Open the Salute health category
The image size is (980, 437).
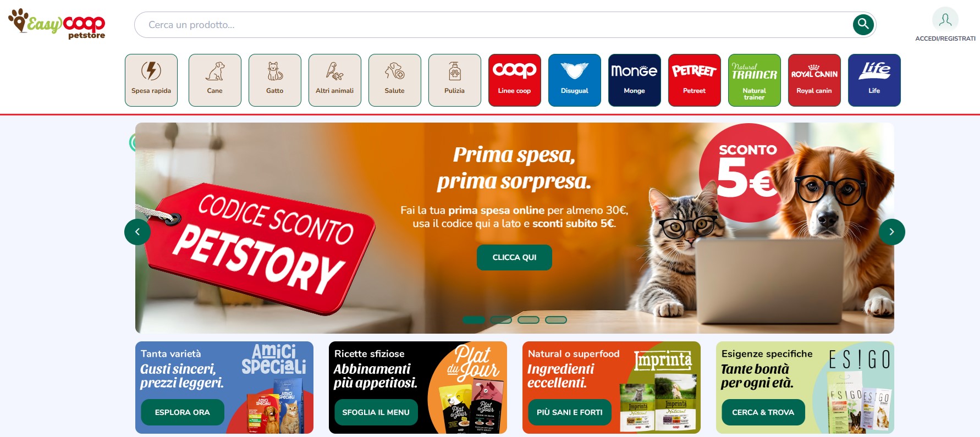click(395, 80)
